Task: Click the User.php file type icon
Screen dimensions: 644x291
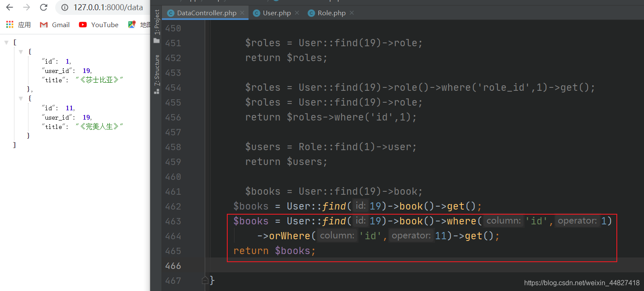Action: click(257, 13)
